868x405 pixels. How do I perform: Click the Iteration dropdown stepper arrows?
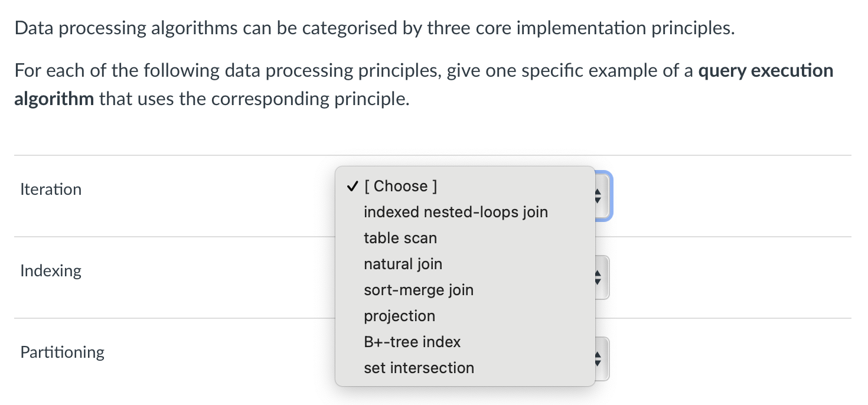click(597, 196)
